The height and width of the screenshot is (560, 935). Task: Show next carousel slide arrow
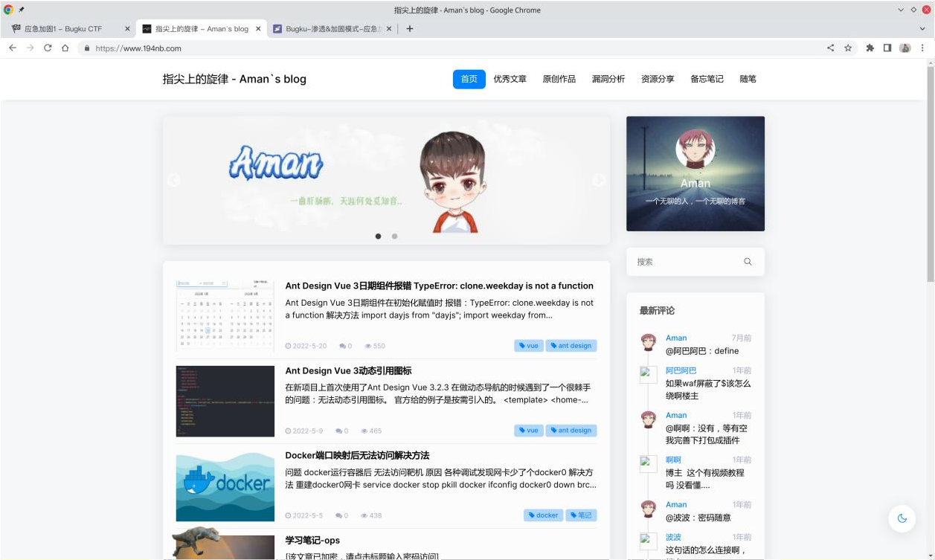[599, 180]
